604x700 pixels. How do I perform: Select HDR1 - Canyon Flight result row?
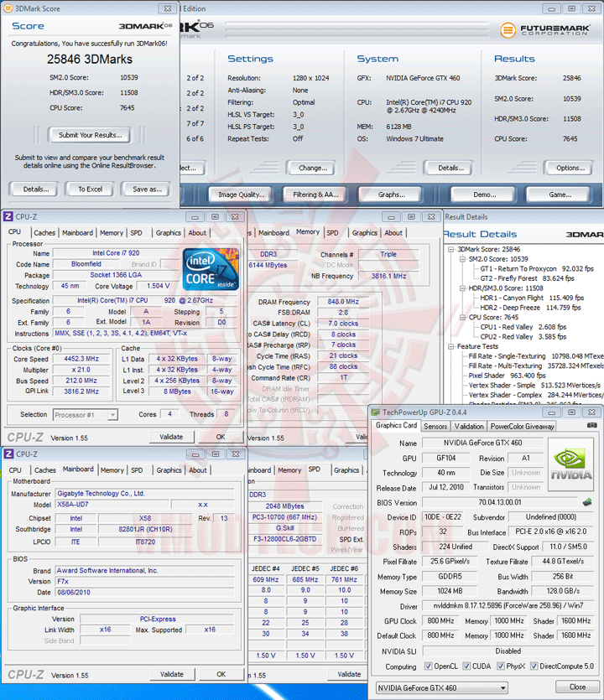[x=532, y=298]
